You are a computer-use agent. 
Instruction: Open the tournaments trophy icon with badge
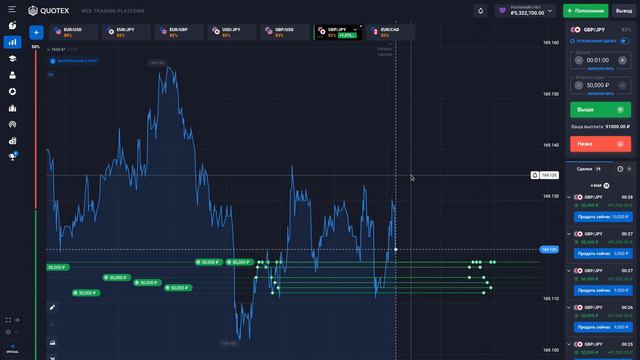click(13, 156)
